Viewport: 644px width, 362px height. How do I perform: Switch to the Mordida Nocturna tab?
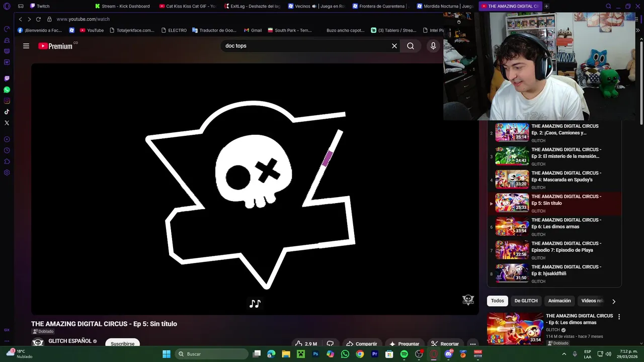pos(445,6)
